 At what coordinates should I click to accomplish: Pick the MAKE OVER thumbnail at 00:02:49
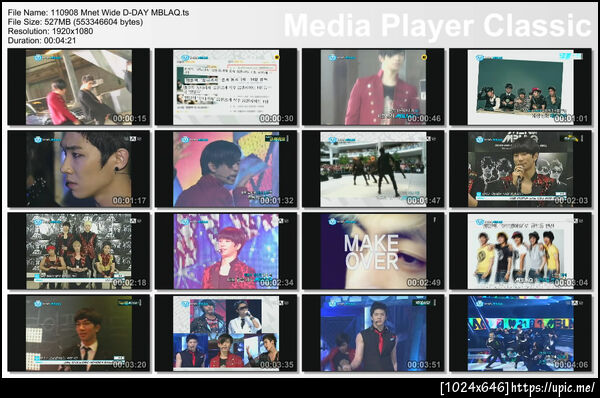point(373,251)
